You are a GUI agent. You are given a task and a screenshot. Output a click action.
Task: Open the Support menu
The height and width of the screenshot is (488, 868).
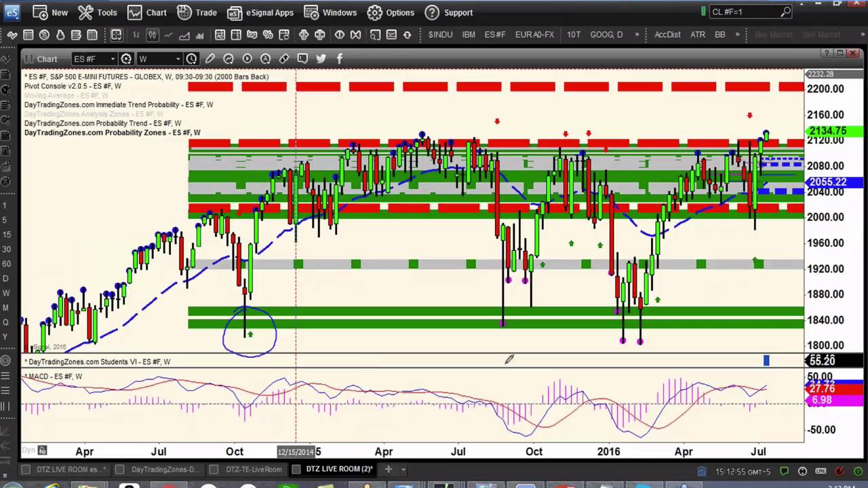449,12
